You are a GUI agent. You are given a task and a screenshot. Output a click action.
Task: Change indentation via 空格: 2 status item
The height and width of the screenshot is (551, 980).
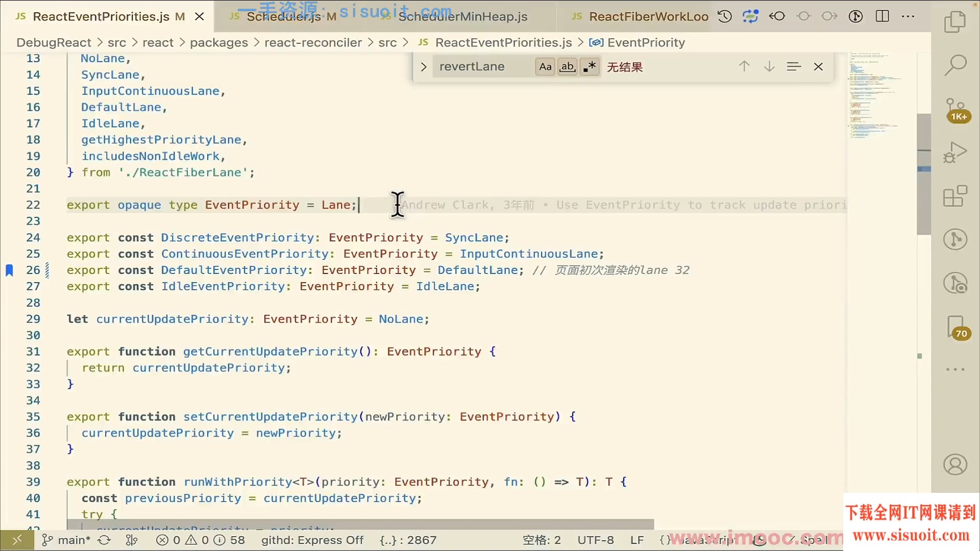pyautogui.click(x=542, y=540)
